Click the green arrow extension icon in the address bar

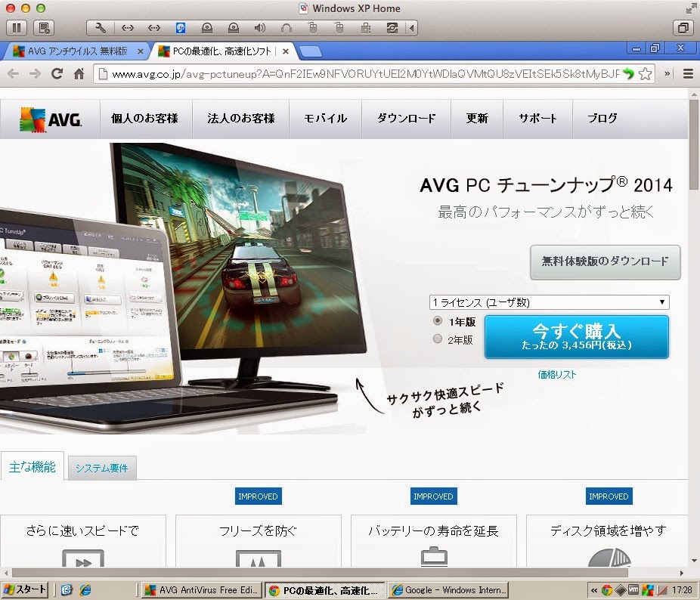629,73
